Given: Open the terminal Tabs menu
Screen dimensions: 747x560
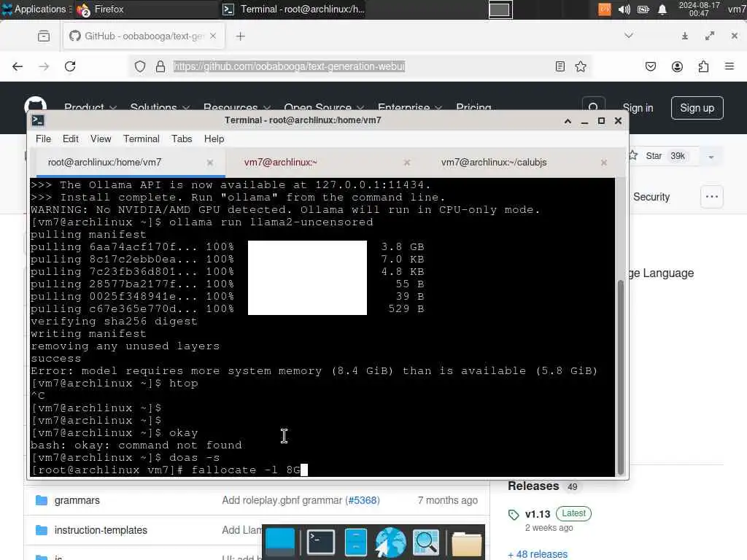Looking at the screenshot, I should tap(182, 139).
